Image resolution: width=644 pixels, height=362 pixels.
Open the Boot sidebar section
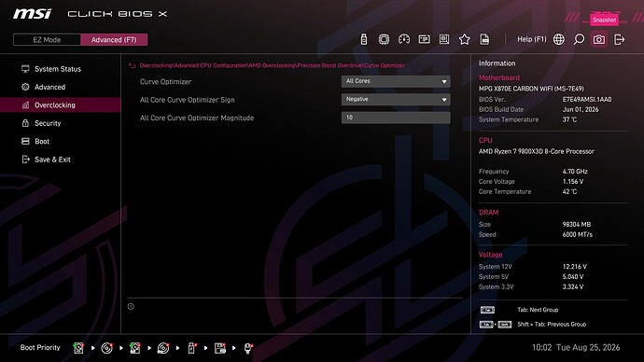[x=42, y=141]
